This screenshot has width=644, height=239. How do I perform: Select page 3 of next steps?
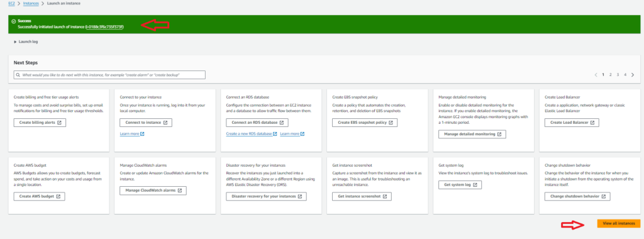point(618,75)
